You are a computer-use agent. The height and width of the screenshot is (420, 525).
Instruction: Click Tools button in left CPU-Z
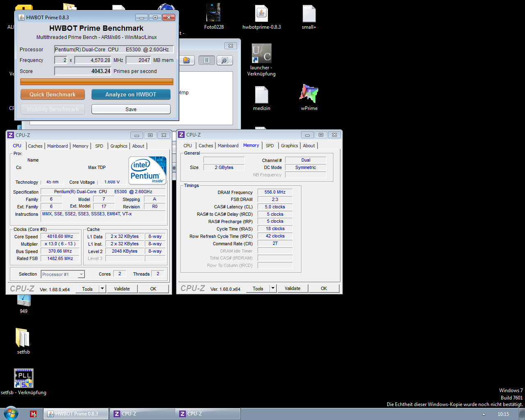(87, 289)
